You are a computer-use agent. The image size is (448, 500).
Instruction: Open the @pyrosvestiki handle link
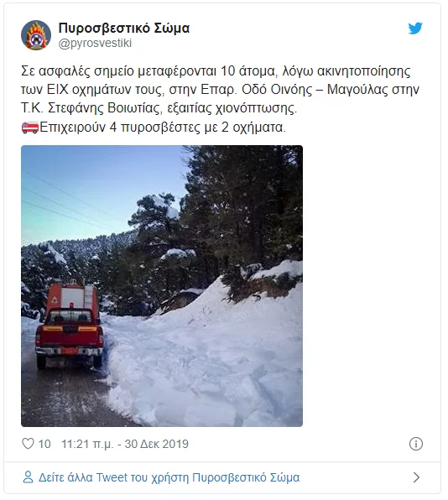(95, 43)
